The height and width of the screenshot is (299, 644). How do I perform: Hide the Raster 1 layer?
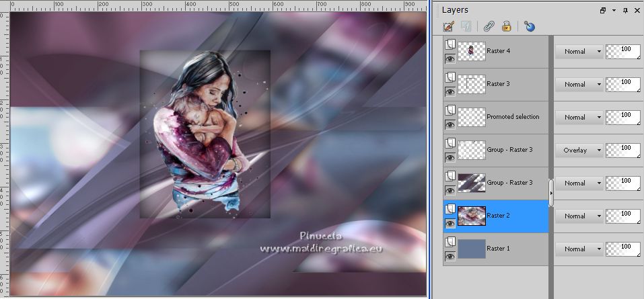450,256
